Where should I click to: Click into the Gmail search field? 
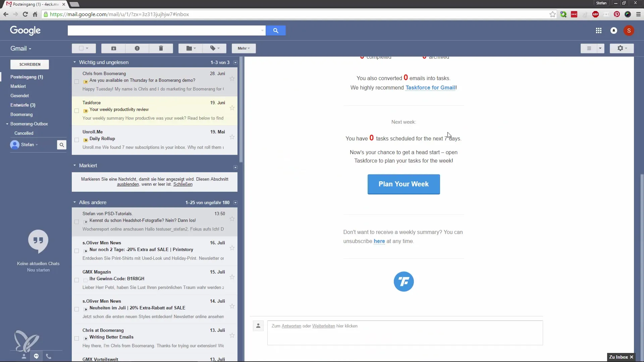coord(167,31)
